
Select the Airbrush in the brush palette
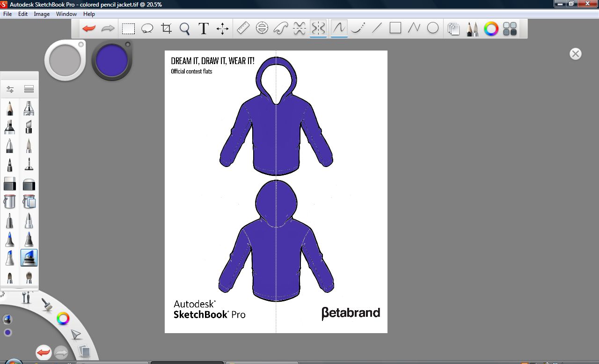pyautogui.click(x=29, y=108)
